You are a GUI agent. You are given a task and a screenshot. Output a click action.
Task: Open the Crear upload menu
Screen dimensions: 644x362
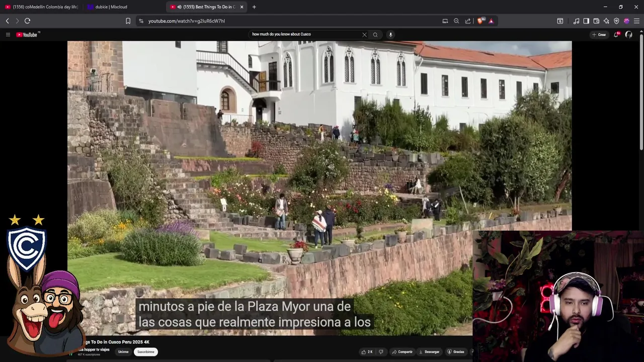point(599,35)
